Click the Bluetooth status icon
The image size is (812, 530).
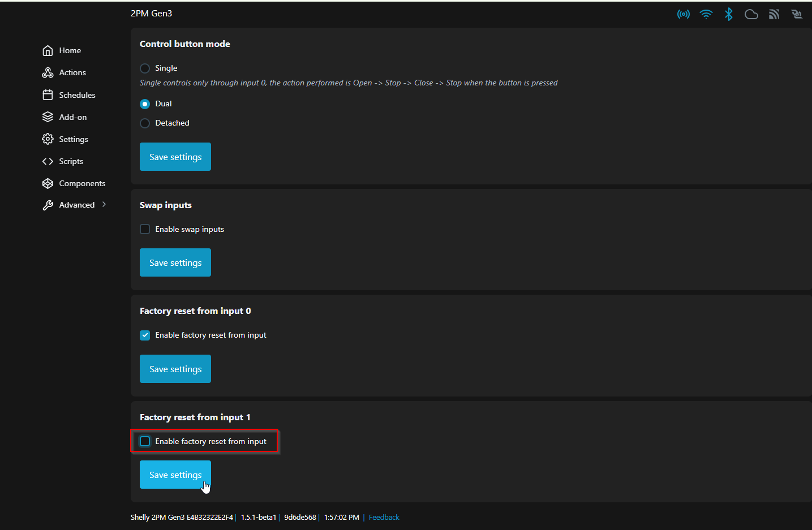pos(728,14)
